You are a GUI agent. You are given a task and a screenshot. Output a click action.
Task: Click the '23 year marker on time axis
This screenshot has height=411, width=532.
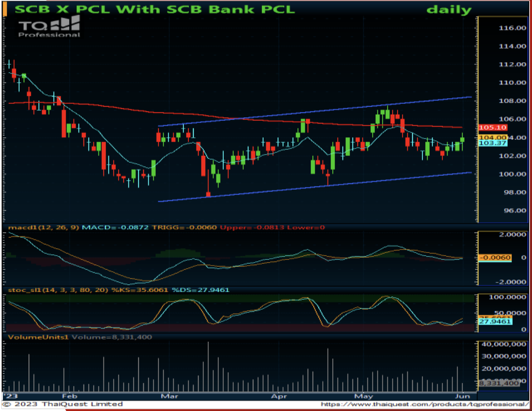tap(10, 396)
